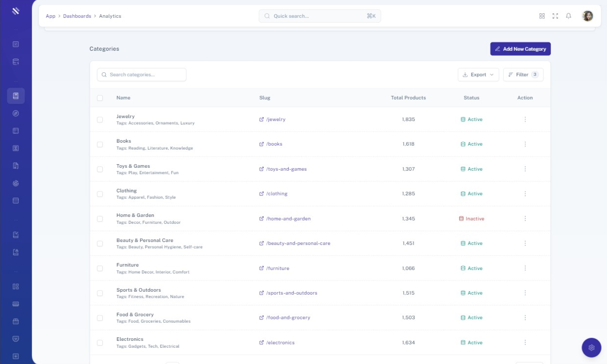Go to Dashboards breadcrumb
Screen dimensions: 607x364
click(x=77, y=16)
